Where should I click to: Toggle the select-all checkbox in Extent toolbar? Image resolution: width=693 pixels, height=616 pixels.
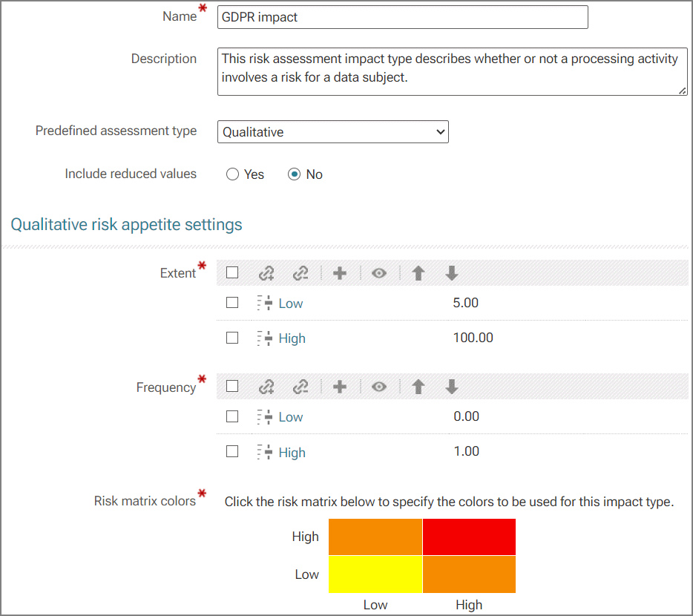pos(232,272)
